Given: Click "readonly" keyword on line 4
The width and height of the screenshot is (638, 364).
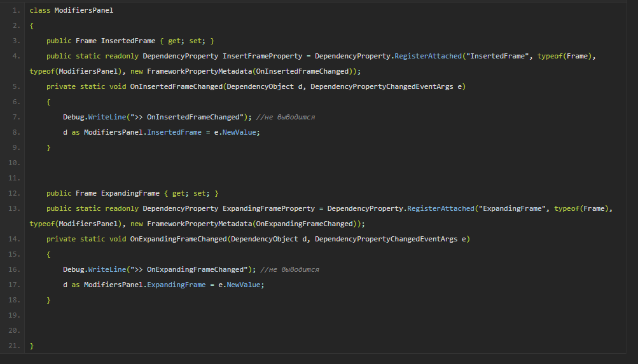Looking at the screenshot, I should pyautogui.click(x=121, y=56).
